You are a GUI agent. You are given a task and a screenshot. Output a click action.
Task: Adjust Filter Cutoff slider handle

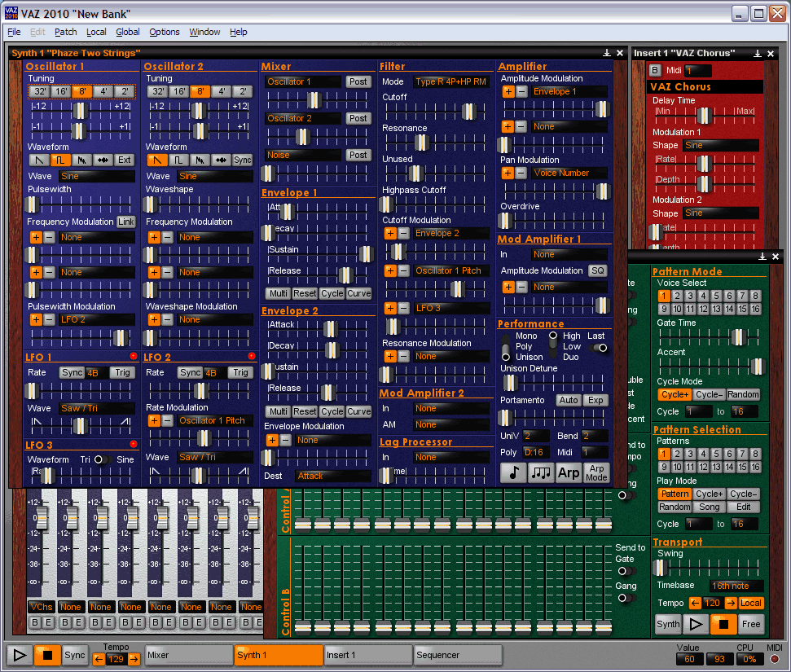point(468,112)
